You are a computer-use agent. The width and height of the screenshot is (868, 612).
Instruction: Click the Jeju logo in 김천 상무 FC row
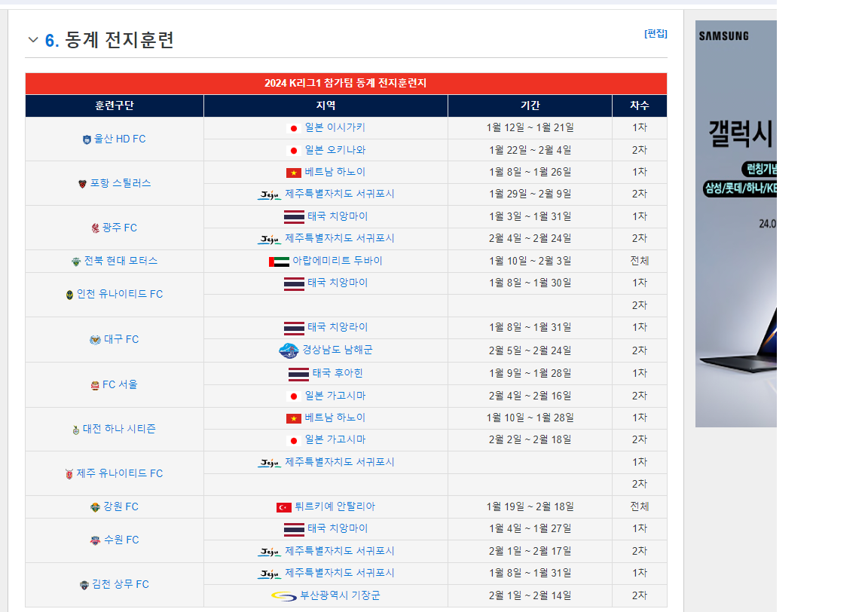pyautogui.click(x=270, y=574)
